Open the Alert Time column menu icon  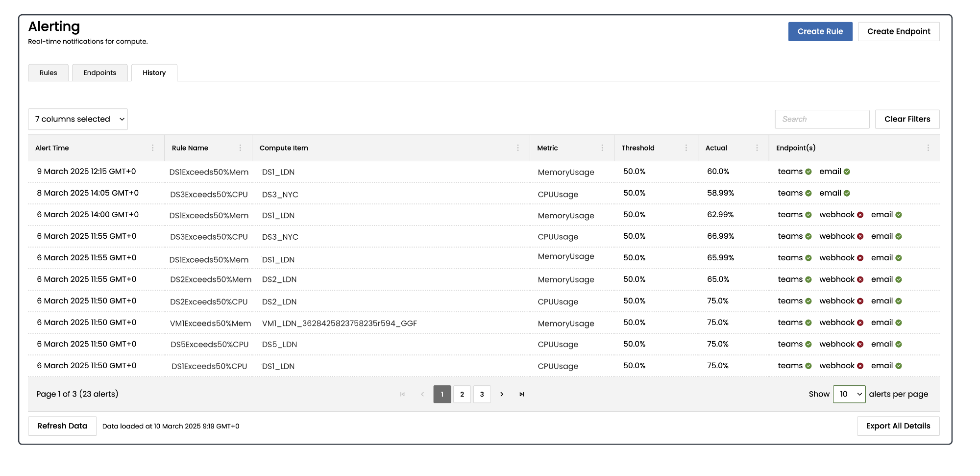[152, 148]
